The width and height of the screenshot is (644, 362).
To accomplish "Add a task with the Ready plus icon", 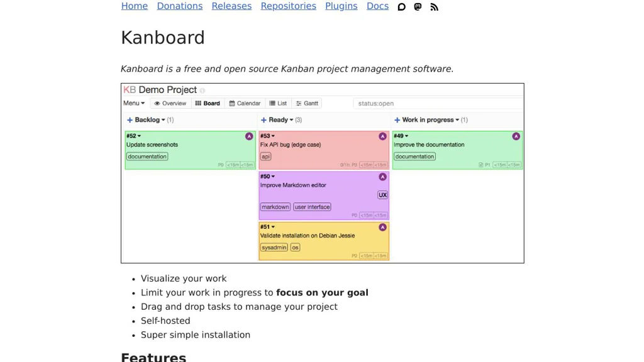I will tap(264, 120).
